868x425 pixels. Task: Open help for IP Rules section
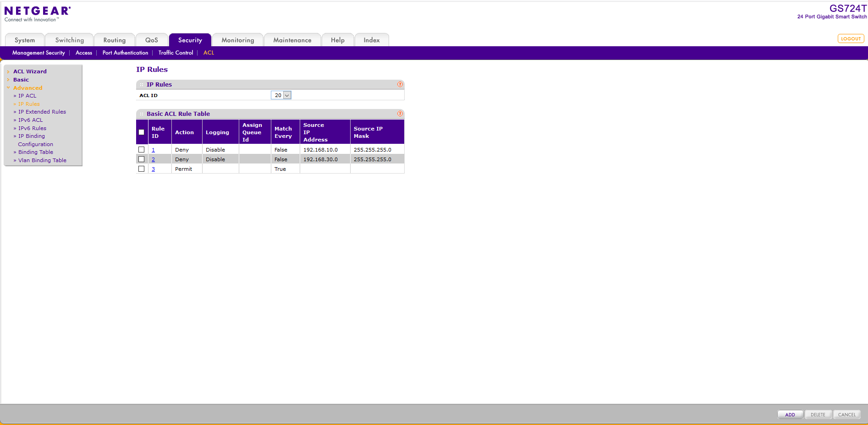click(x=400, y=84)
